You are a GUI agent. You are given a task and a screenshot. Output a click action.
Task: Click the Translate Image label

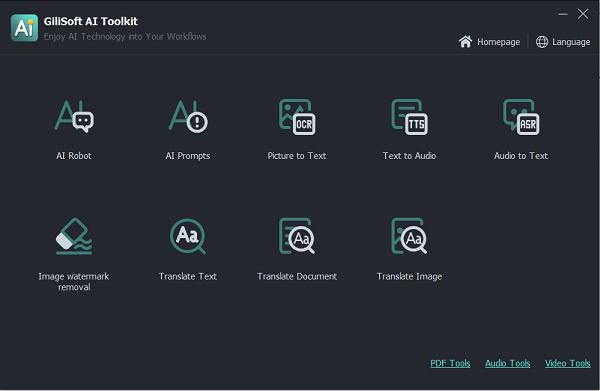point(409,277)
